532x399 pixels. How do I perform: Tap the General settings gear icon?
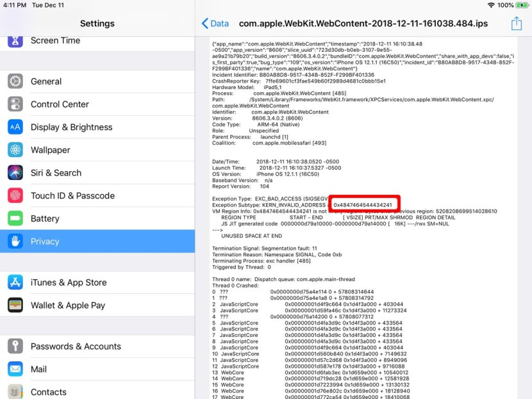(15, 81)
